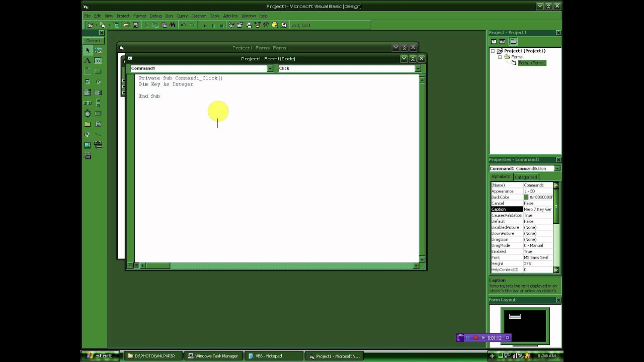This screenshot has width=644, height=362.
Task: Click the Break (pause) toolbar button
Action: coord(213,25)
